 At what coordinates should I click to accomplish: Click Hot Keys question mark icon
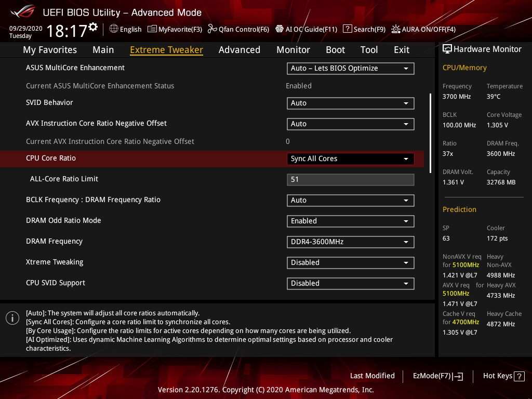pos(518,376)
